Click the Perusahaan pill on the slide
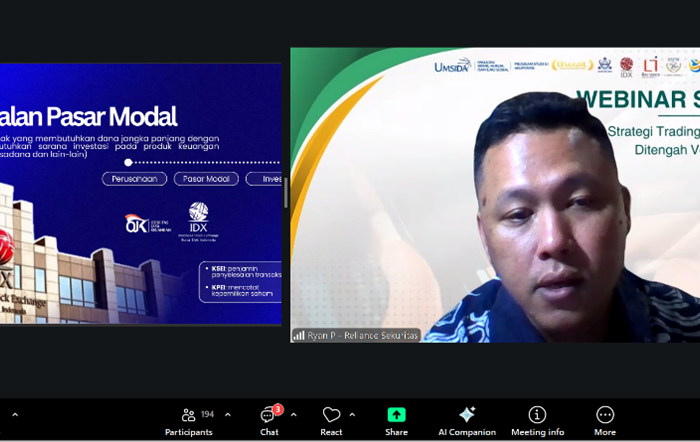This screenshot has width=700, height=442. click(x=133, y=179)
